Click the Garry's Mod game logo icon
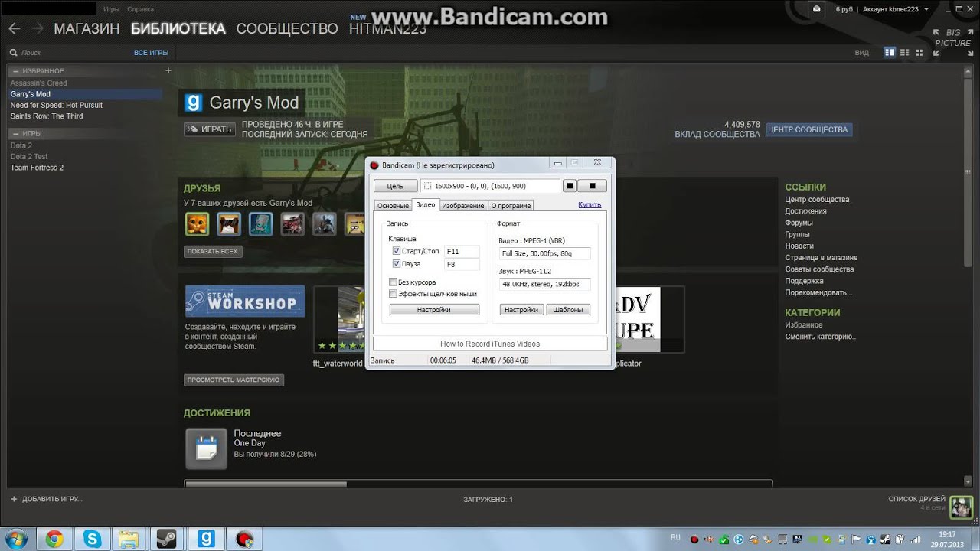 tap(194, 103)
